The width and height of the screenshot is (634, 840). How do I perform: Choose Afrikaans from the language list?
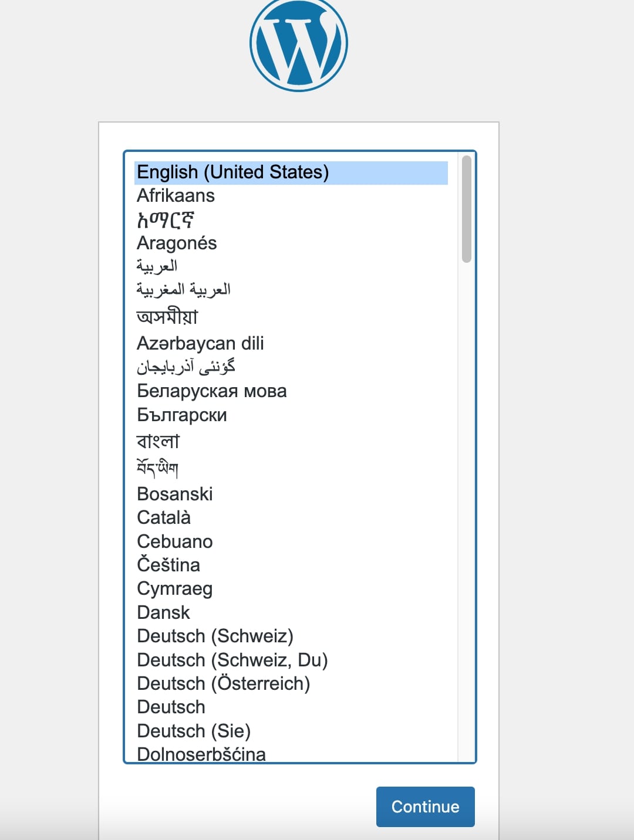tap(176, 196)
